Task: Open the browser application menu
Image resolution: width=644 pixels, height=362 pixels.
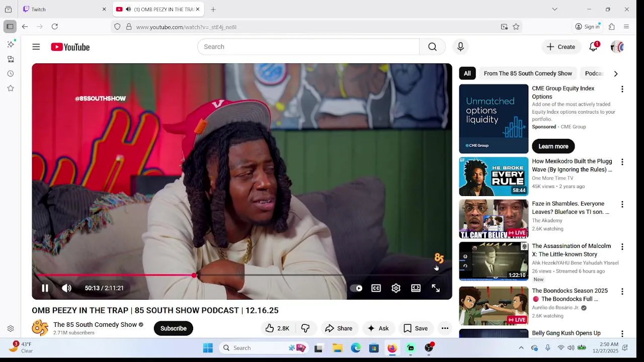Action: coord(626,27)
